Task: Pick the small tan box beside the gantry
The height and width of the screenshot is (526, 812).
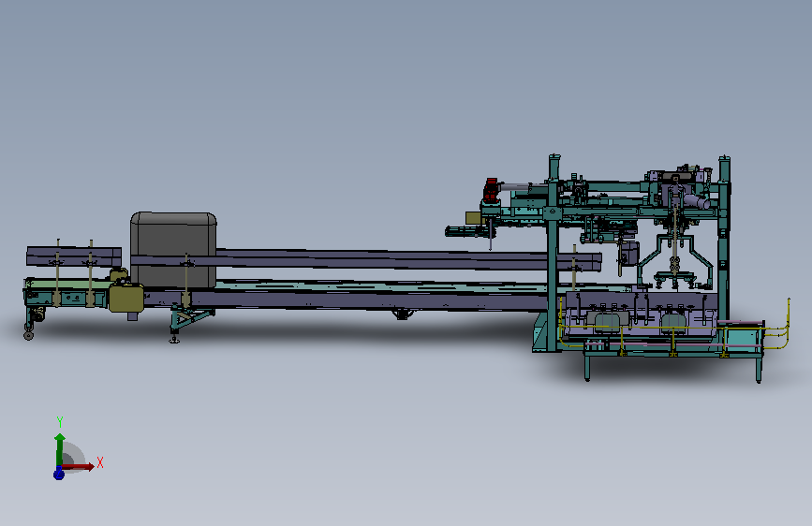Action: 474,218
